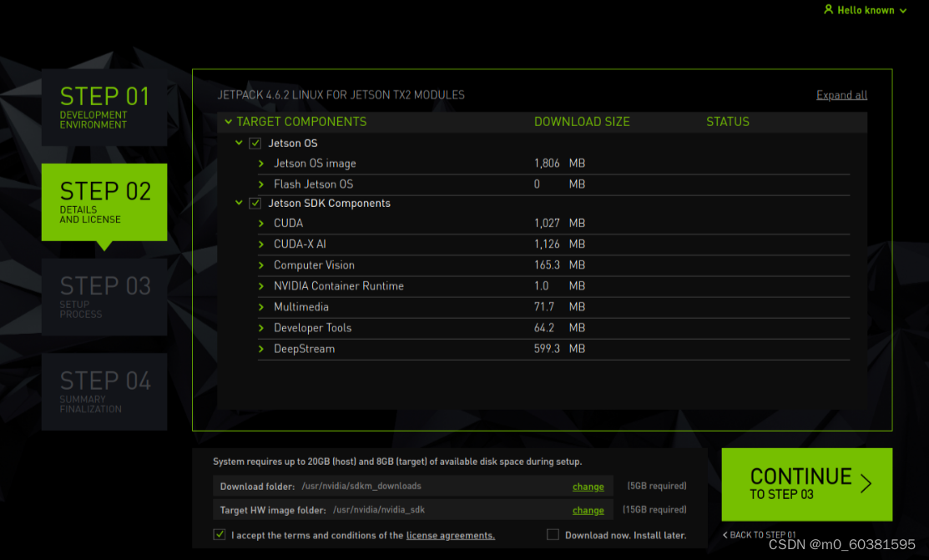This screenshot has height=560, width=929.
Task: Collapse the Jetson SDK Components group chevron
Action: pos(239,203)
